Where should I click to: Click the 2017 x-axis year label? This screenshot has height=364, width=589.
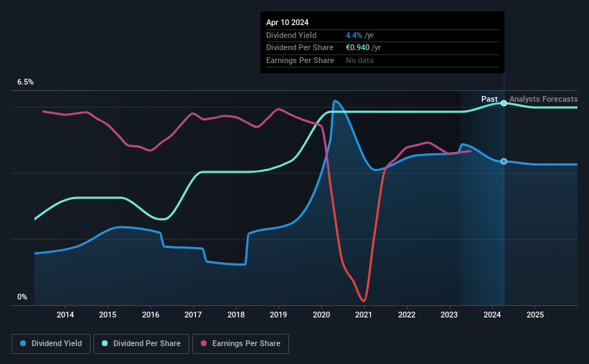click(193, 315)
